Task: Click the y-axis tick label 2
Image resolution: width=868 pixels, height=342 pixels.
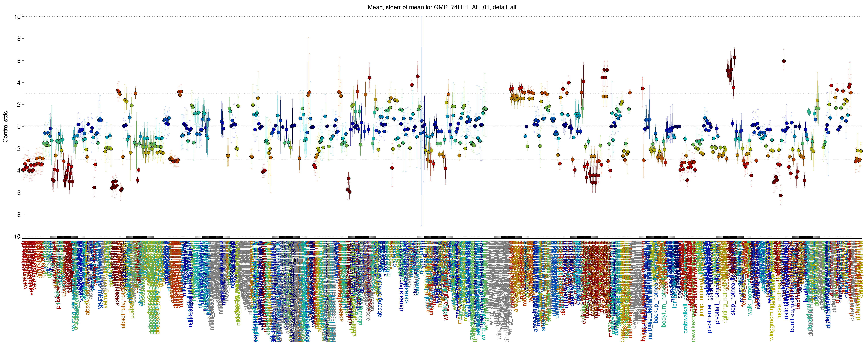Action: [19, 105]
